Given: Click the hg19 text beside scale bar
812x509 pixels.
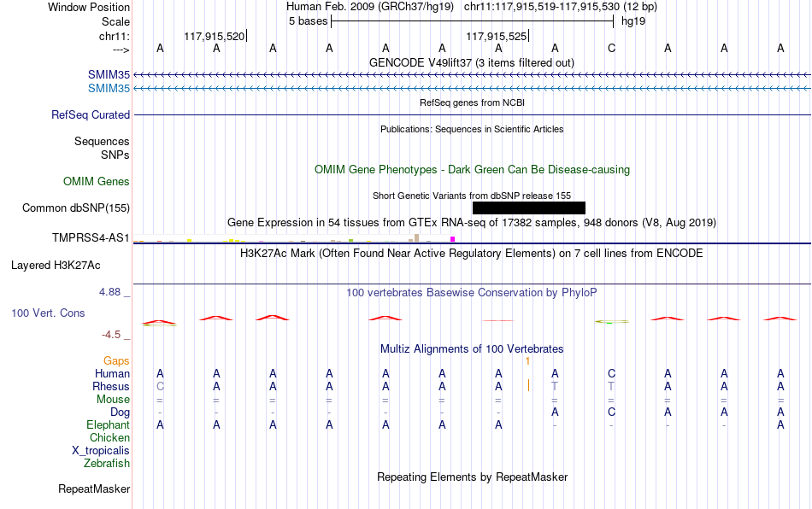Looking at the screenshot, I should pos(633,21).
